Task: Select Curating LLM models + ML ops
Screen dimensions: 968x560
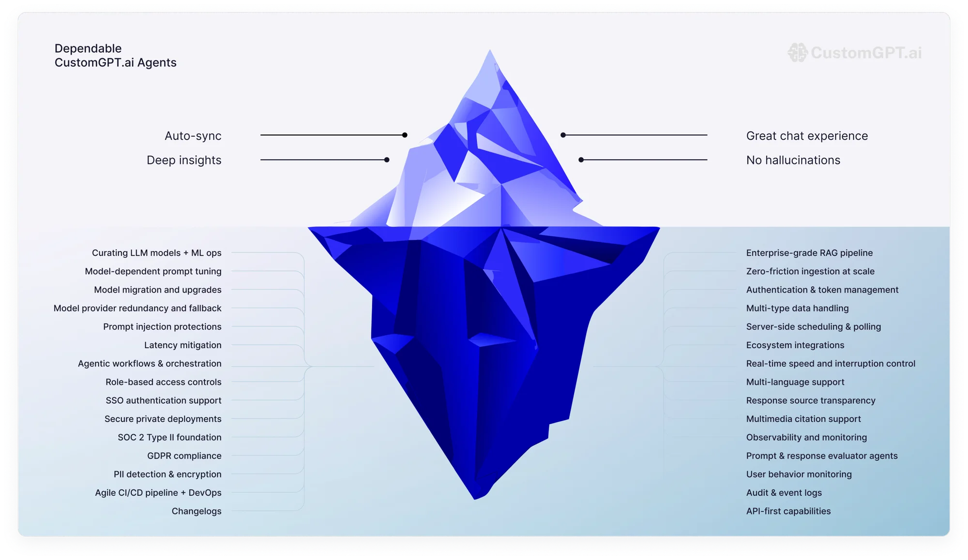Action: coord(157,253)
